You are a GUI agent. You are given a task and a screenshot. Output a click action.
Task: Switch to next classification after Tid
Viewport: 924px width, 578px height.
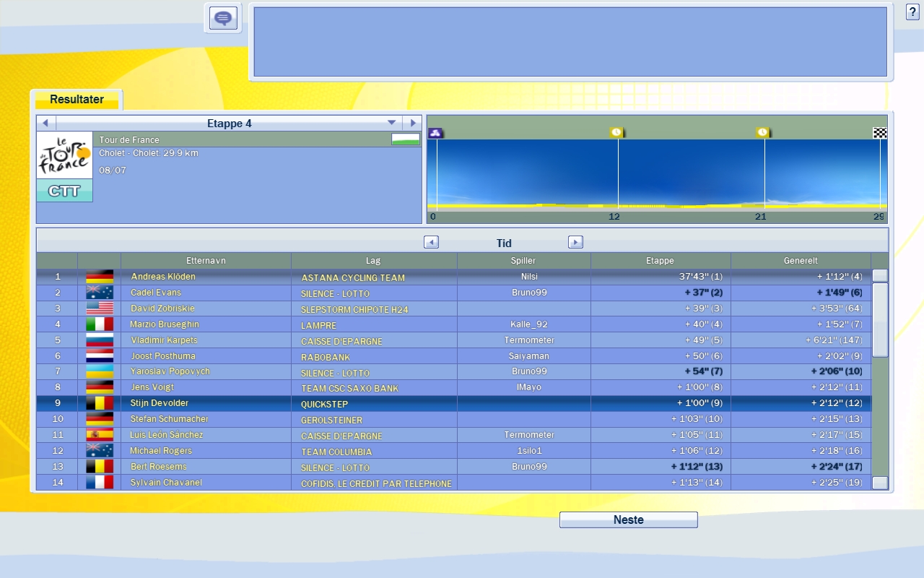(x=575, y=243)
